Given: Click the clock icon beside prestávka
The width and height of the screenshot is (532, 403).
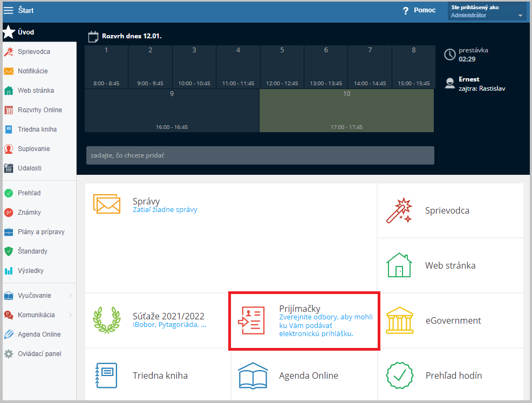Looking at the screenshot, I should pos(450,54).
